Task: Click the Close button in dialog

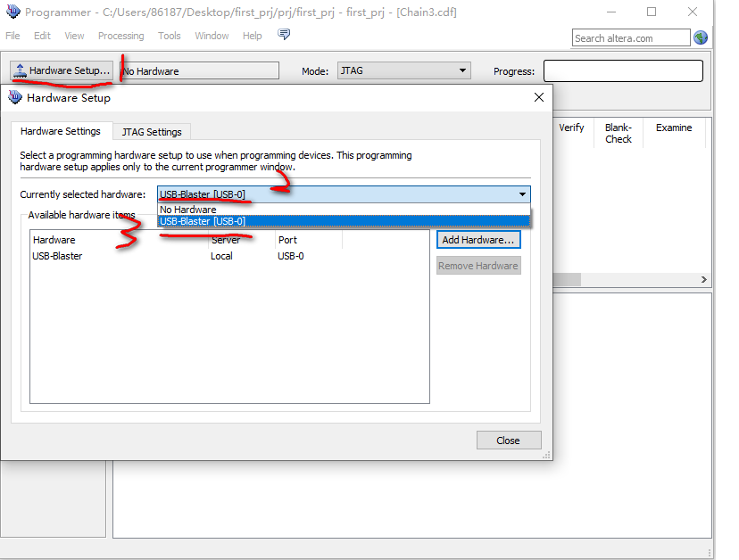Action: pyautogui.click(x=509, y=441)
